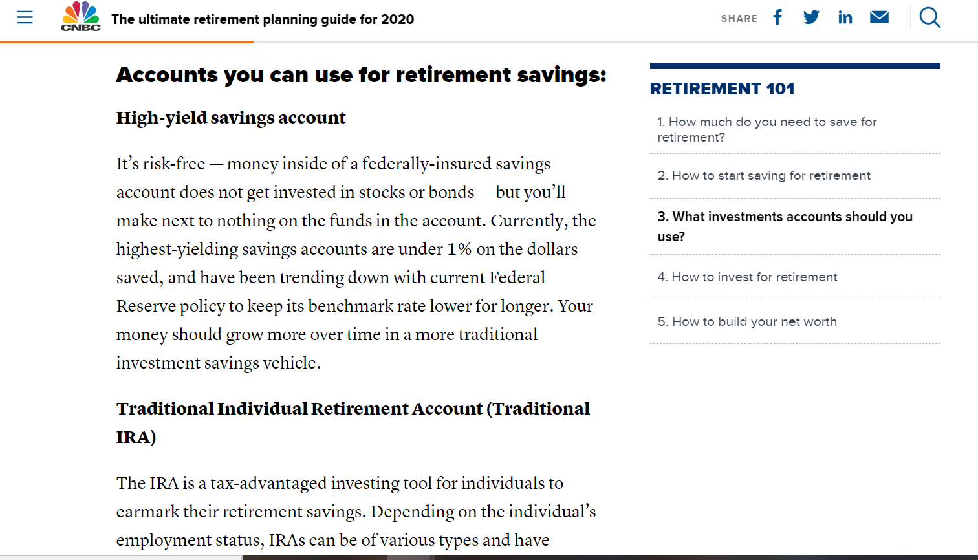Share the article on Facebook

pyautogui.click(x=777, y=17)
